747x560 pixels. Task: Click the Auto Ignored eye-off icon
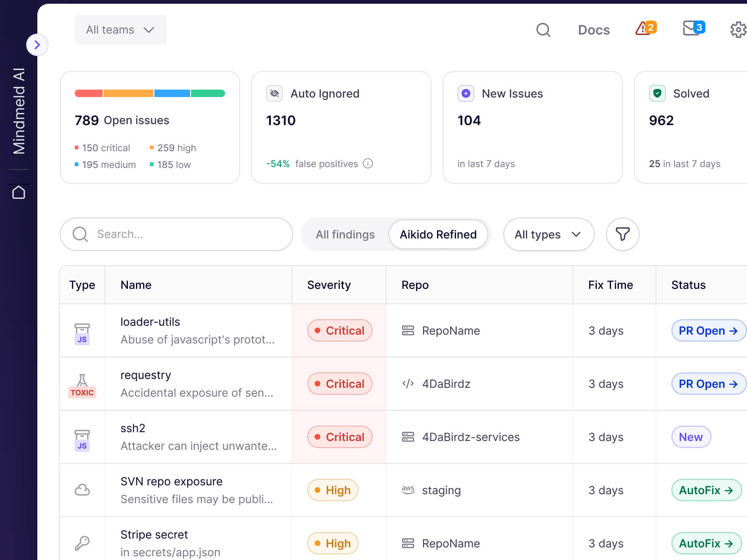[275, 93]
